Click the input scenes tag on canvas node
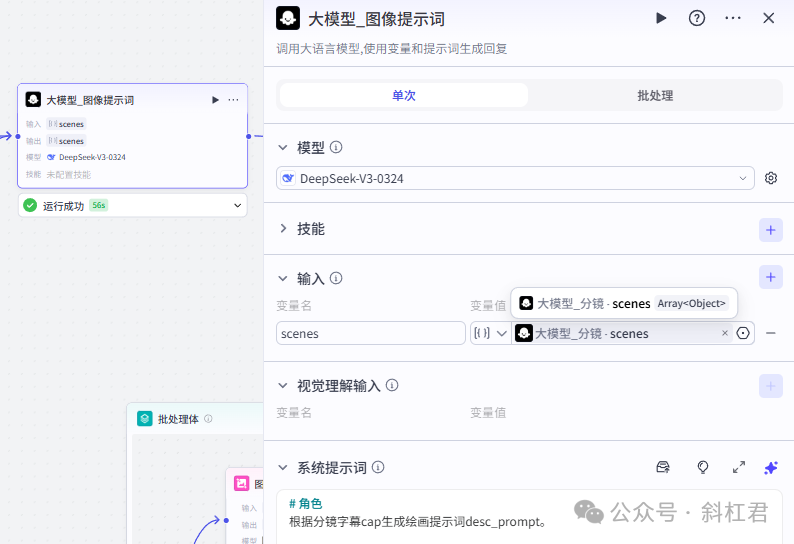 pos(66,124)
